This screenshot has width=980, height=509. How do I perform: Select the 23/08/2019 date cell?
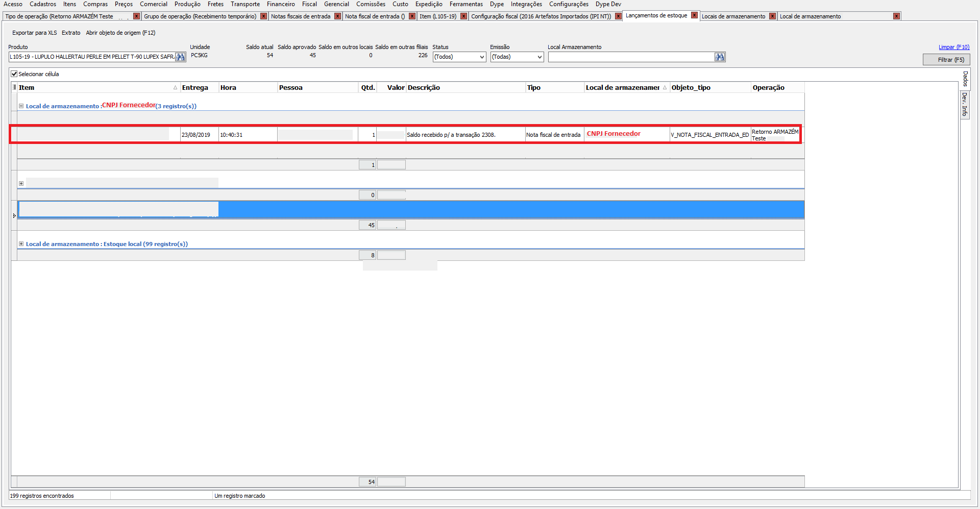point(200,135)
